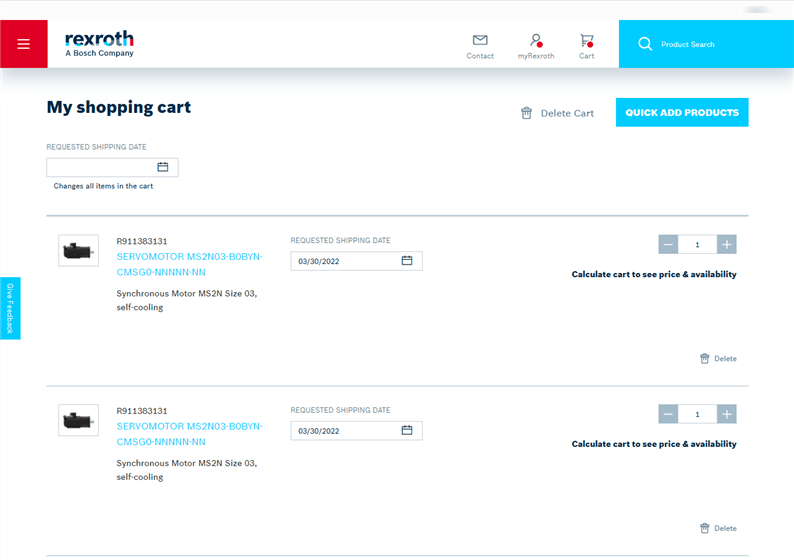Increase quantity of first cart item
The image size is (794, 560).
tap(727, 245)
